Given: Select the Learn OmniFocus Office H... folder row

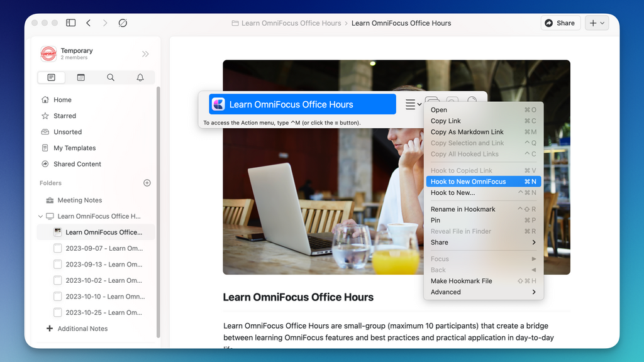Looking at the screenshot, I should 94,216.
